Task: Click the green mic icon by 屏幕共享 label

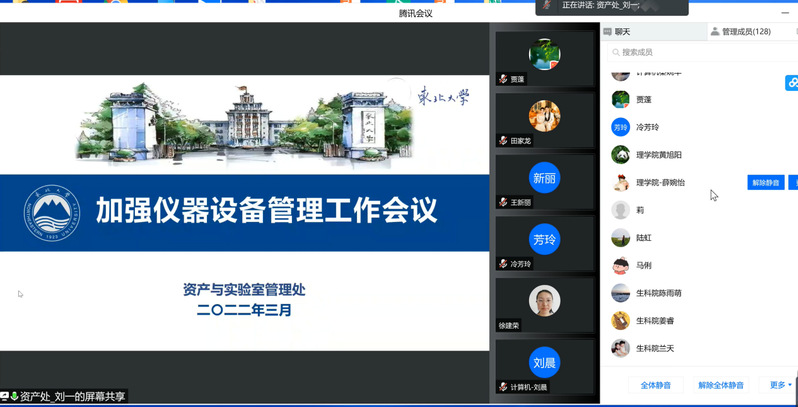Action: click(14, 396)
